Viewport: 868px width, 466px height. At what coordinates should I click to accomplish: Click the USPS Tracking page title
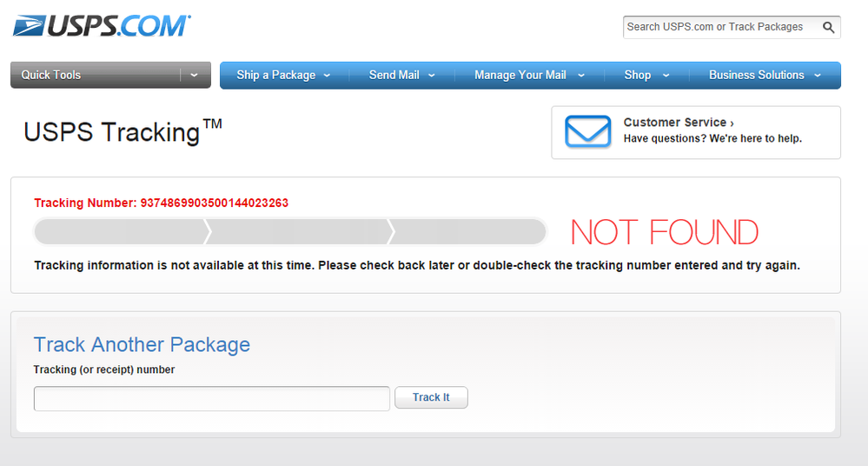click(123, 132)
